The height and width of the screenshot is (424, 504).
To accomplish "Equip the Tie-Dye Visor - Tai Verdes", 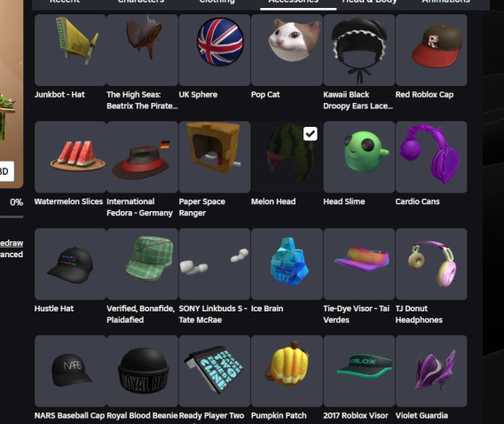I will click(359, 264).
